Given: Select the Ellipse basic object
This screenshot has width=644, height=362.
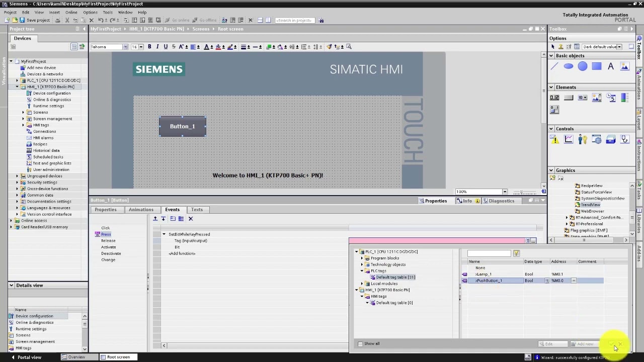Looking at the screenshot, I should point(569,66).
